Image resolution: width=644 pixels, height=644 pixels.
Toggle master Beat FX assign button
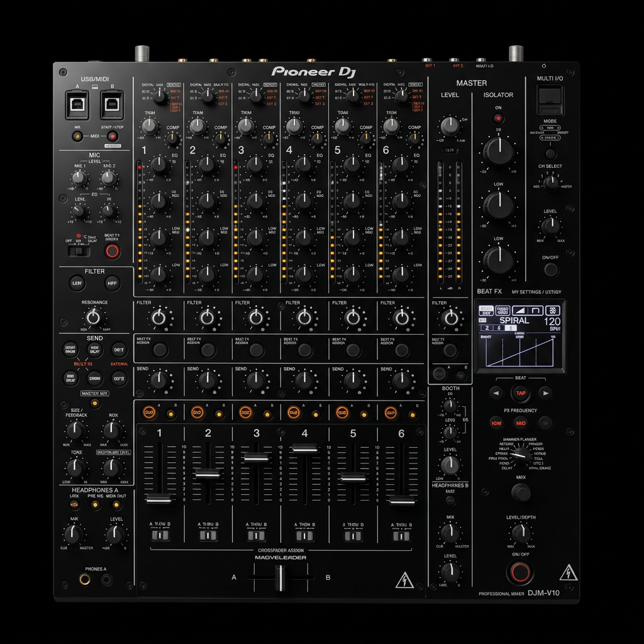click(450, 350)
